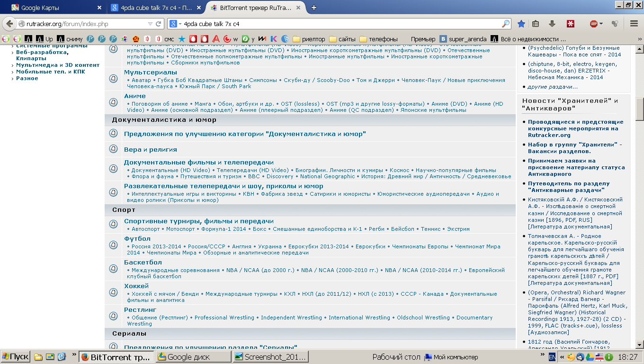Open the 'Up' bookmark
Image resolution: width=644 pixels, height=364 pixels.
coord(45,39)
